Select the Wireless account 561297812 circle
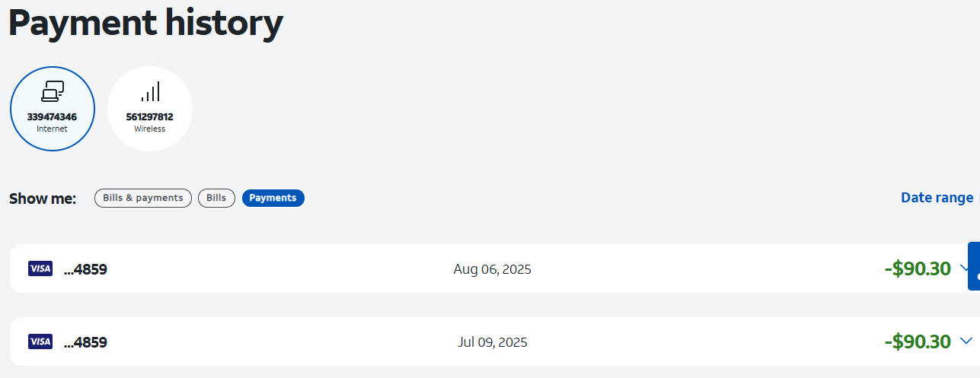 tap(149, 109)
